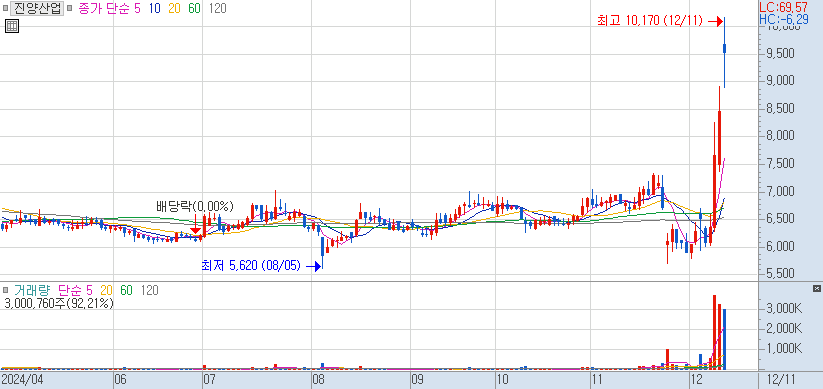The image size is (823, 389).
Task: Open the data table grid icon
Action: [x=12, y=26]
